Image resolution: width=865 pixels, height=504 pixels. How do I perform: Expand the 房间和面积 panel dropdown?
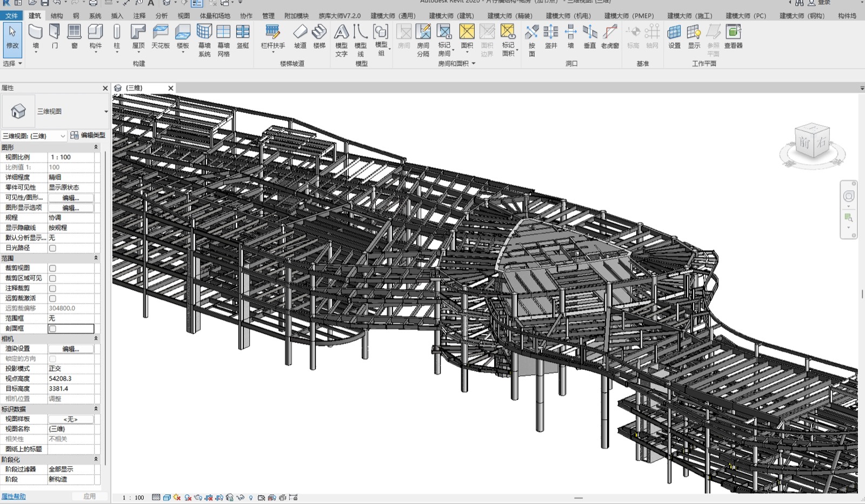pyautogui.click(x=474, y=63)
